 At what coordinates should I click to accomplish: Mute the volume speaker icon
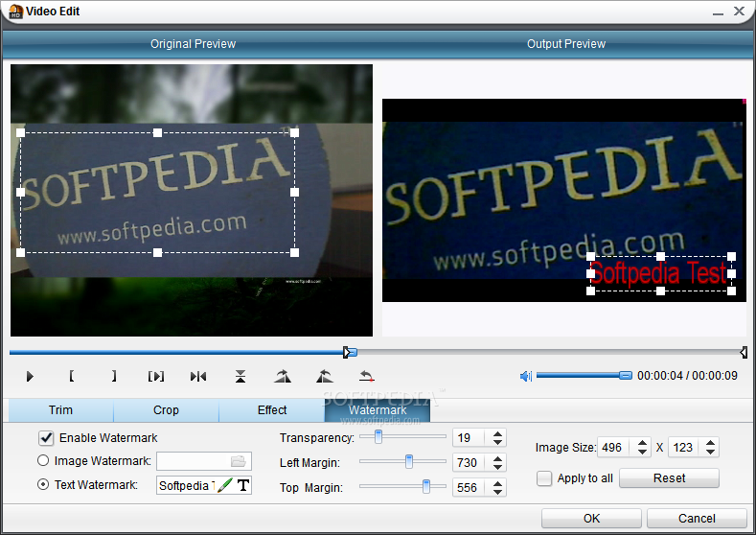click(x=525, y=376)
